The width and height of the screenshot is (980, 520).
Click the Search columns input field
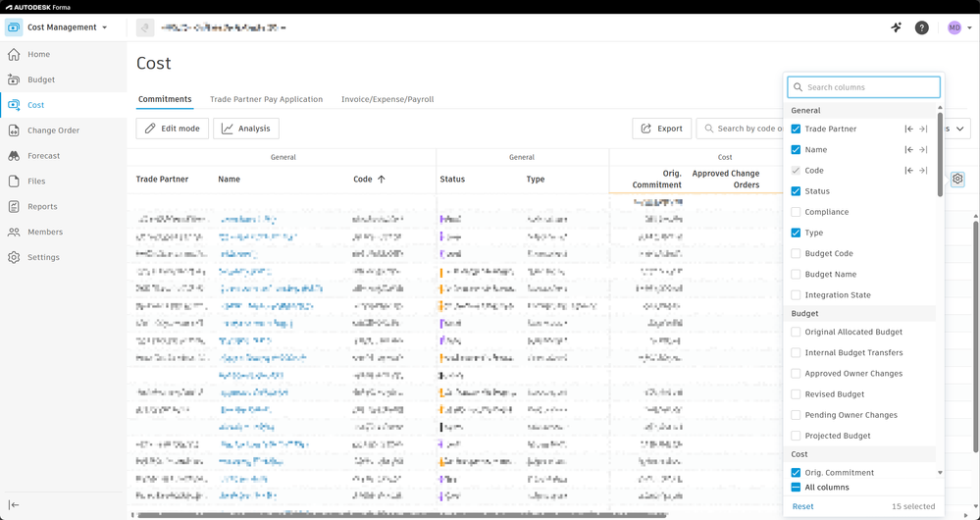(x=863, y=87)
